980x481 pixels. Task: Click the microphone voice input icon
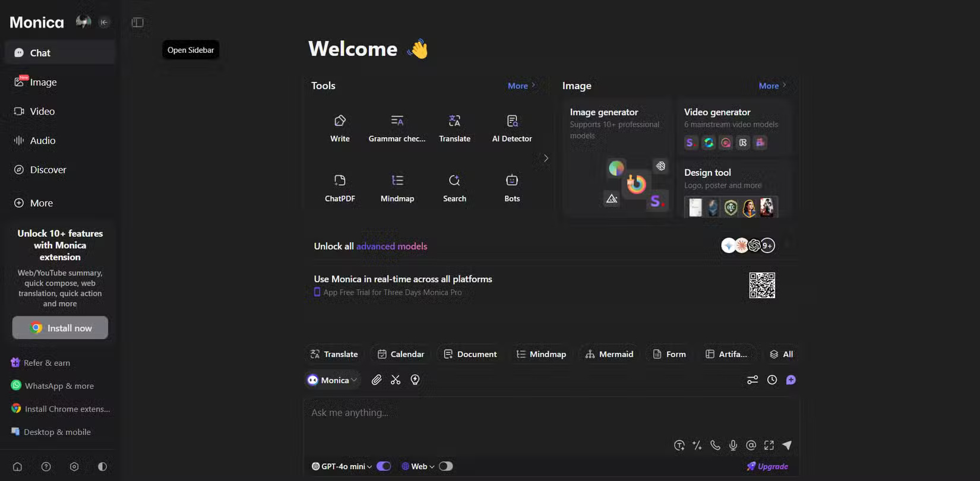(x=734, y=445)
